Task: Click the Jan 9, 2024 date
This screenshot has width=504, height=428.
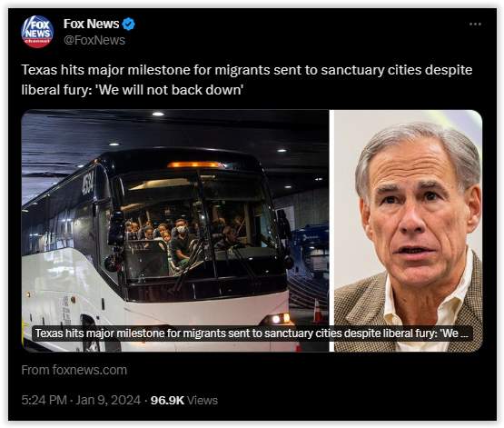Action: 108,401
